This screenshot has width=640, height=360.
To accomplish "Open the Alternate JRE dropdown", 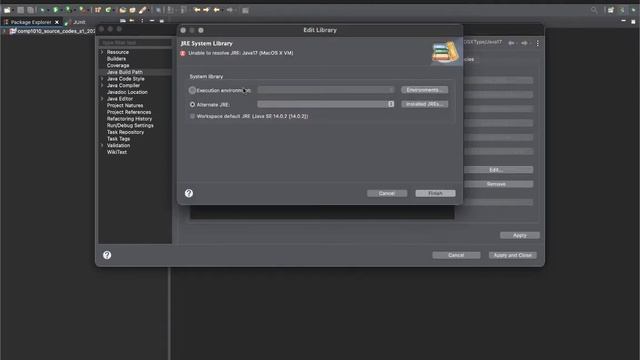I will (326, 104).
